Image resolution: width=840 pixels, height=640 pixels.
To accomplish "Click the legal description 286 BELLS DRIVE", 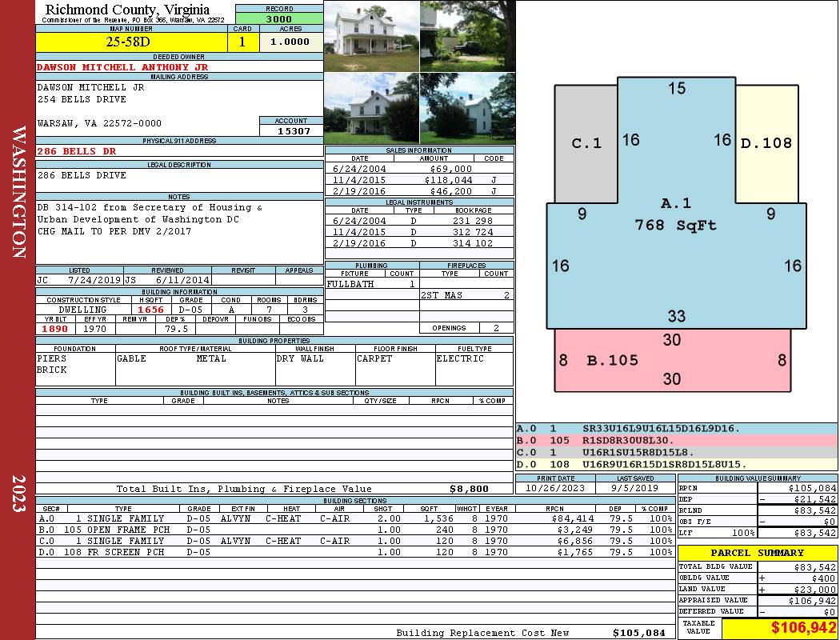I will click(x=82, y=175).
